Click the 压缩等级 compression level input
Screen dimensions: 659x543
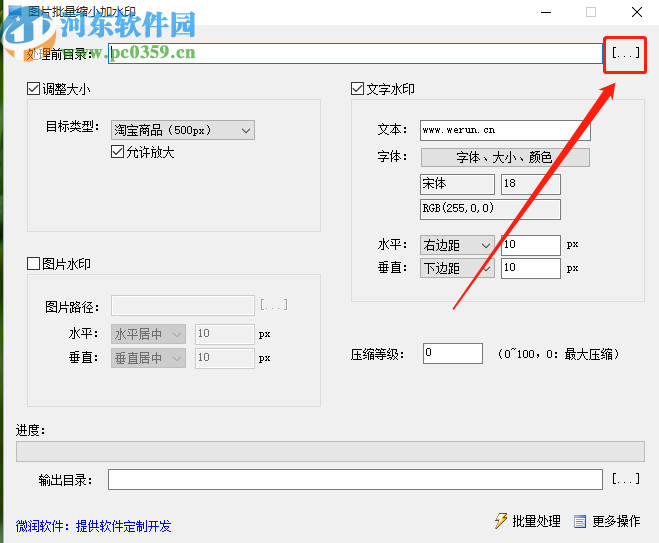coord(453,353)
